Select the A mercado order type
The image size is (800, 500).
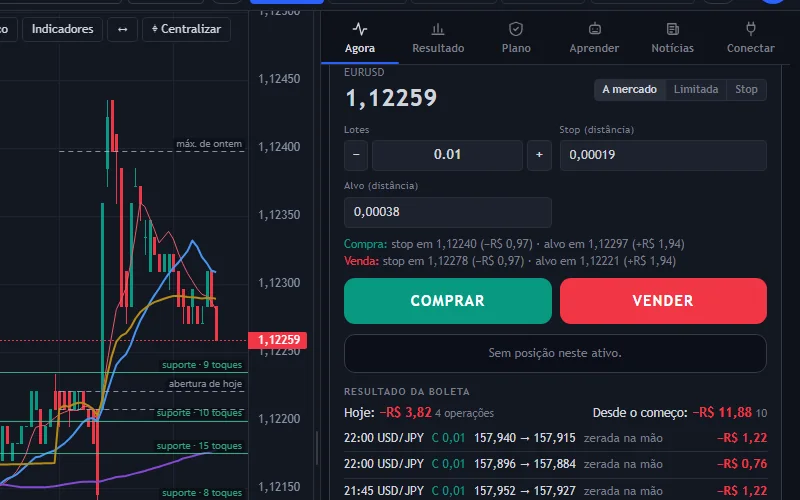click(630, 90)
